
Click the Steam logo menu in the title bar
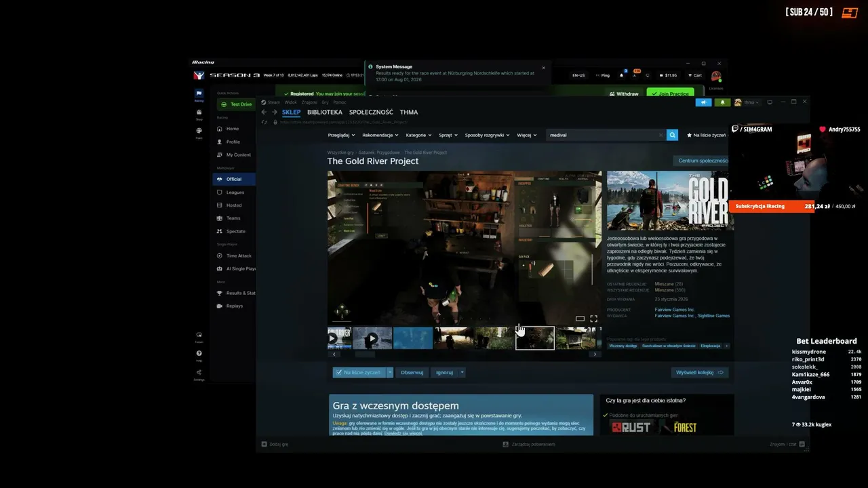[264, 102]
